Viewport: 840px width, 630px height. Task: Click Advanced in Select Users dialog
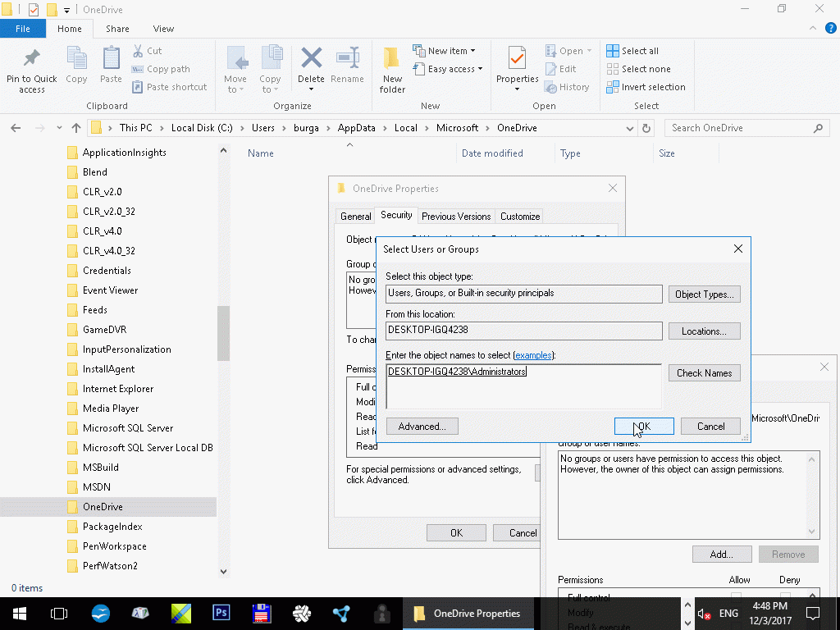(x=422, y=427)
